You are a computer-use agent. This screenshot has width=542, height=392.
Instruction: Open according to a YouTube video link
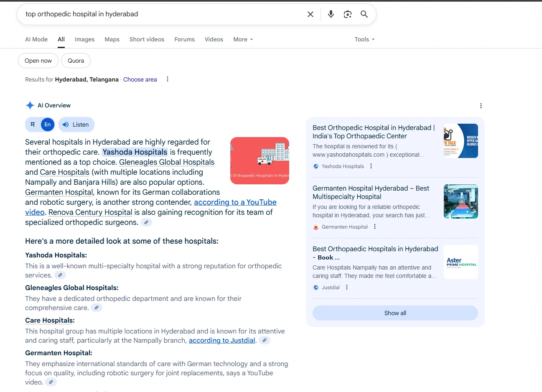[235, 202]
